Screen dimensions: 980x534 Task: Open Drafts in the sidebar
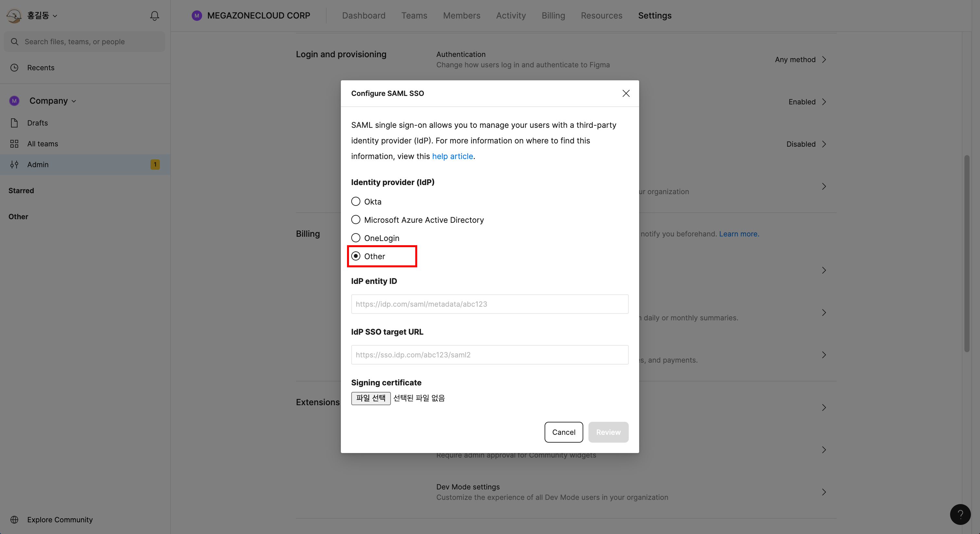85,123
